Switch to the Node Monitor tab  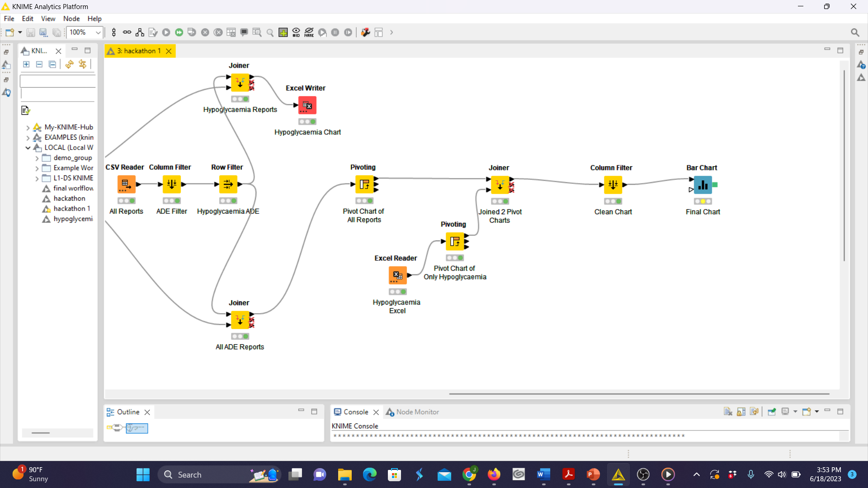417,412
